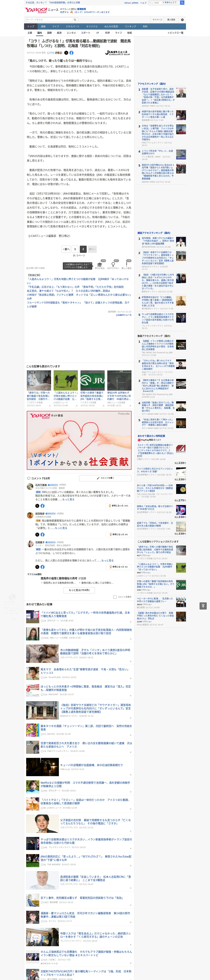Open the ランキング tab
The width and height of the screenshot is (210, 980).
click(130, 26)
